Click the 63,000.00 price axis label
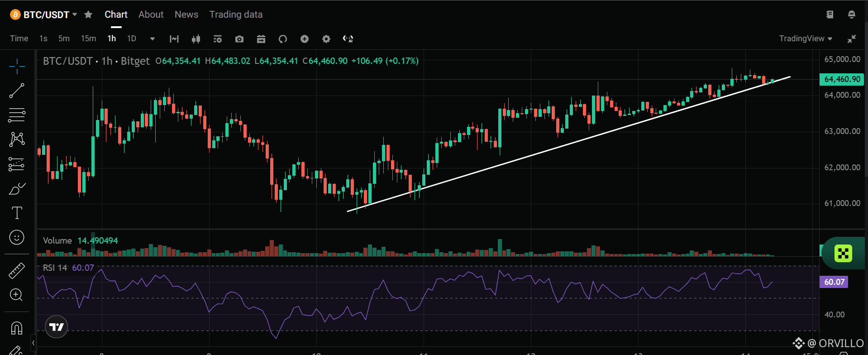 pyautogui.click(x=842, y=131)
